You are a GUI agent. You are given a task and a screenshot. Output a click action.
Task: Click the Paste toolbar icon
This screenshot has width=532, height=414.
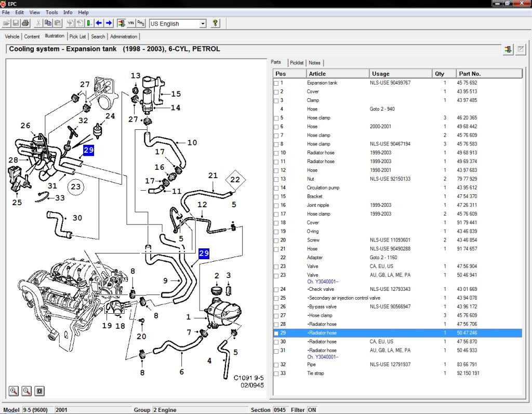57,23
